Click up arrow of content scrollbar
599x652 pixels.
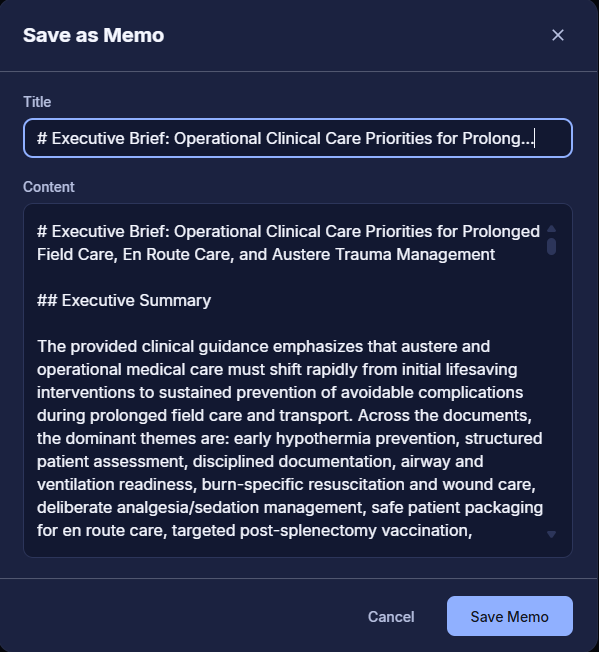[x=551, y=229]
